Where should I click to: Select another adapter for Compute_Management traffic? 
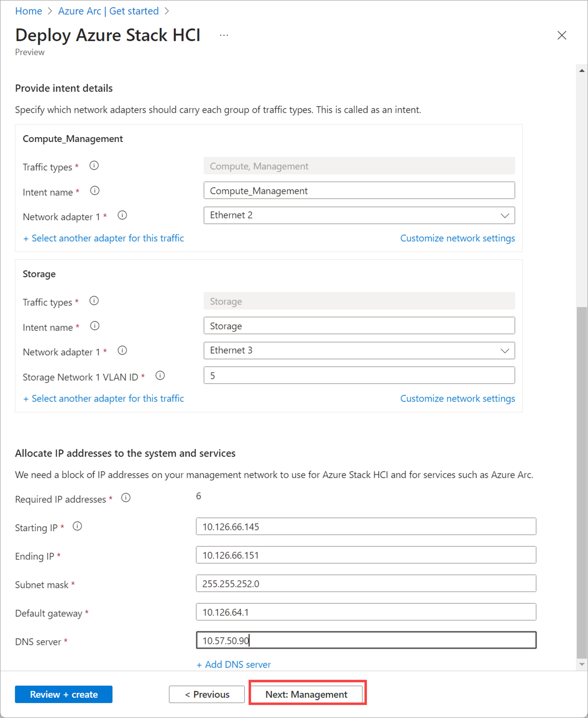(103, 238)
